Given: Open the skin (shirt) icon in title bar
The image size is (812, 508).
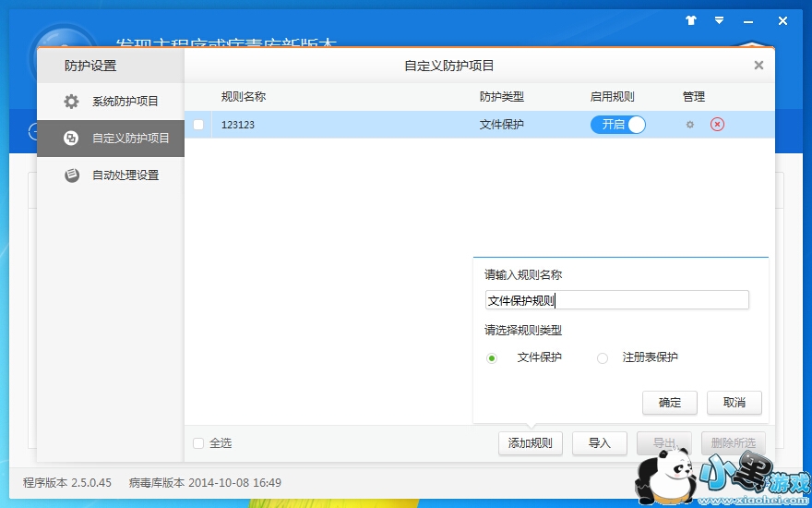Looking at the screenshot, I should pos(691,20).
